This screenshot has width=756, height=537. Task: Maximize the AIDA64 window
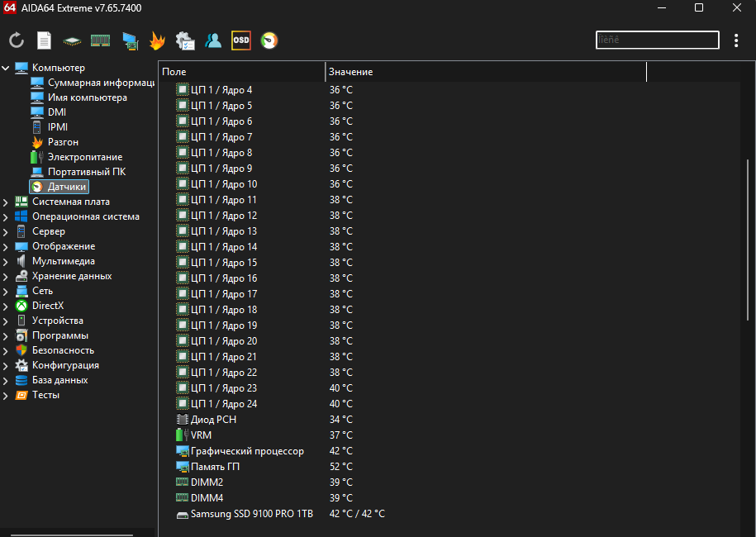(x=699, y=7)
